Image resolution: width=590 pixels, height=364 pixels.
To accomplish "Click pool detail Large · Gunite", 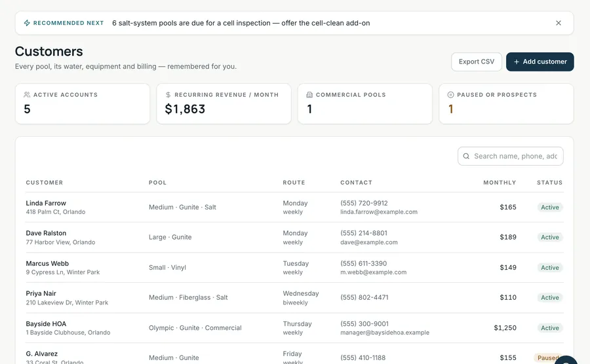I will point(170,238).
